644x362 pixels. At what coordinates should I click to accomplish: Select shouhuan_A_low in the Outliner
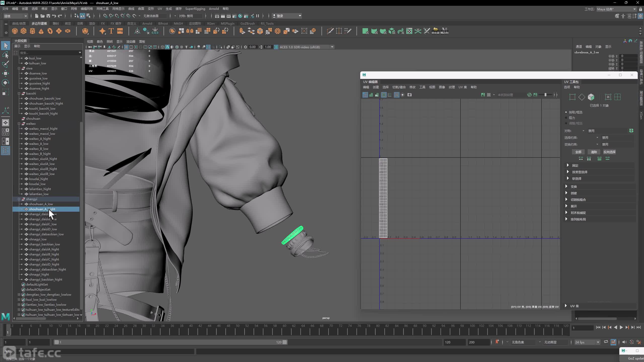coord(41,204)
